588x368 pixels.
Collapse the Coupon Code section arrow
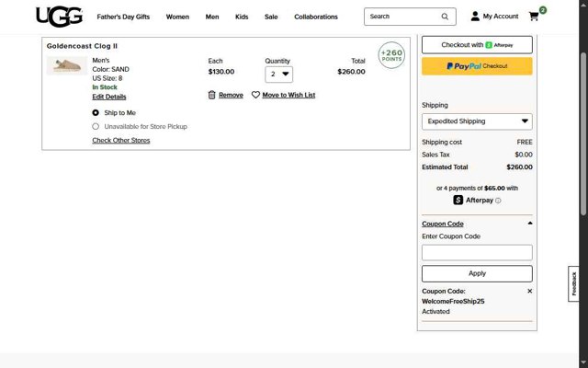pyautogui.click(x=530, y=224)
